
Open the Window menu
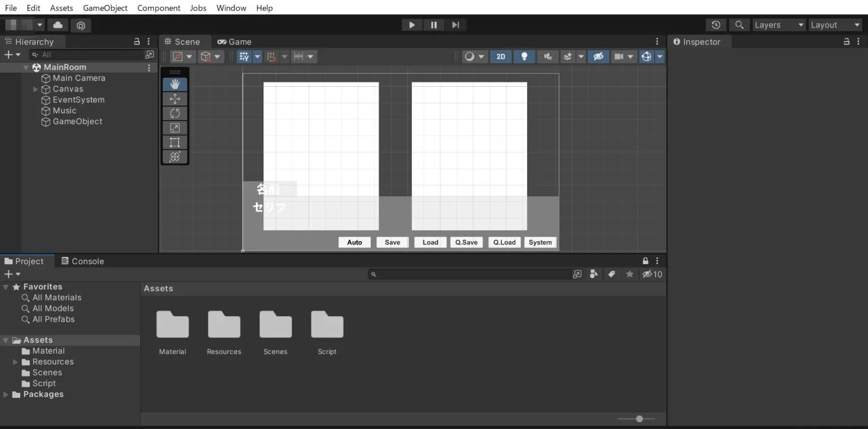pyautogui.click(x=231, y=8)
